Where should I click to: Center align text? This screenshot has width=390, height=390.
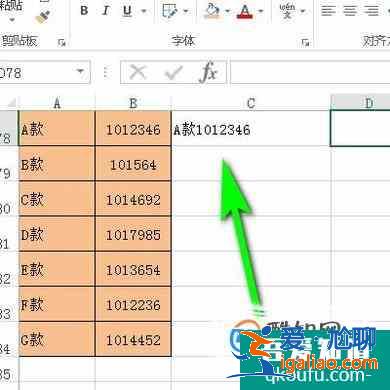(x=350, y=10)
